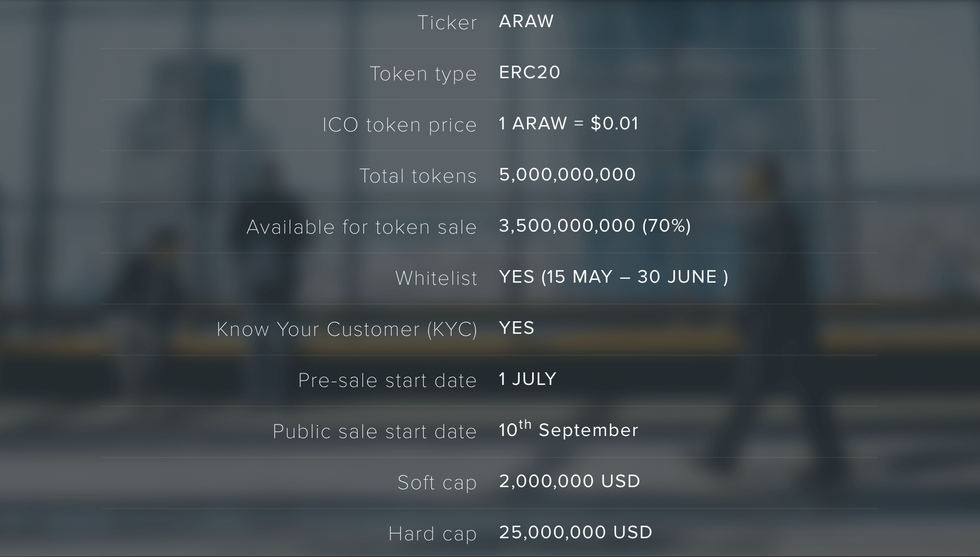The height and width of the screenshot is (557, 980).
Task: Click the 1 ARAW = $0.01 price
Action: (x=568, y=124)
